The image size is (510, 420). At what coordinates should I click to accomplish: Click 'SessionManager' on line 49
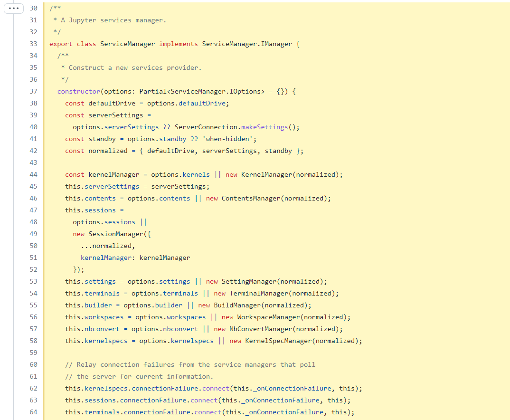point(116,234)
